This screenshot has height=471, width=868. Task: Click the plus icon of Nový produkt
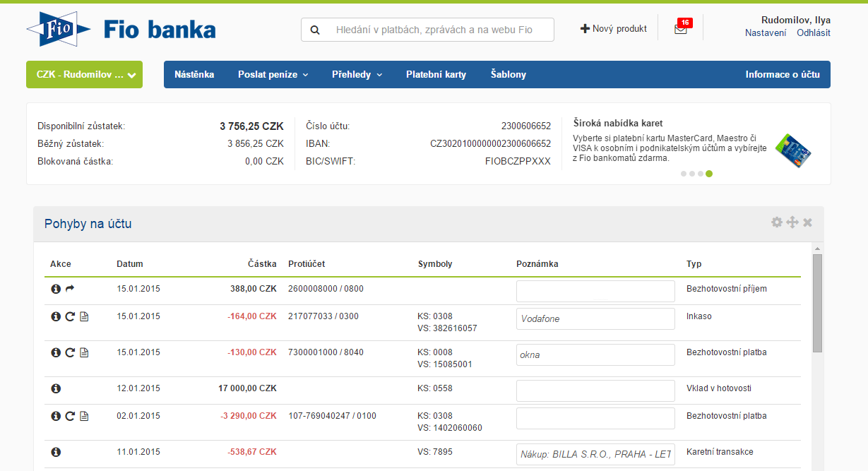point(585,29)
